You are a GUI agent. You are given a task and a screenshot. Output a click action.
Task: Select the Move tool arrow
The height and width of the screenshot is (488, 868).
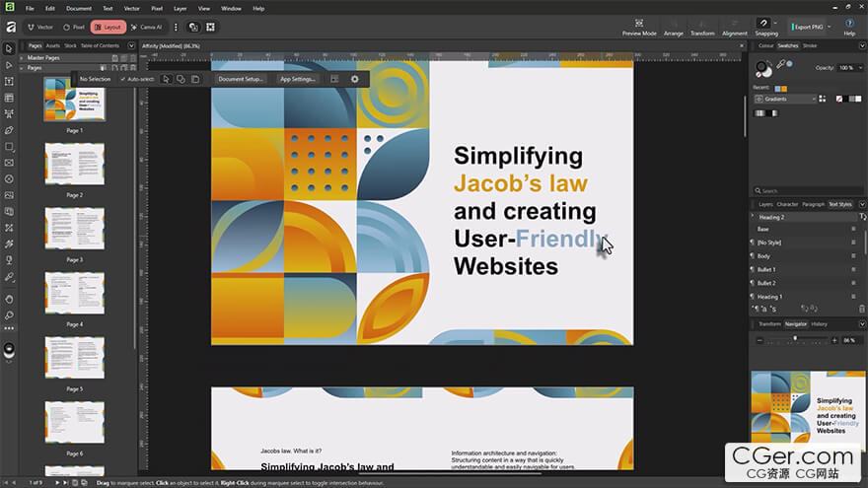(9, 48)
